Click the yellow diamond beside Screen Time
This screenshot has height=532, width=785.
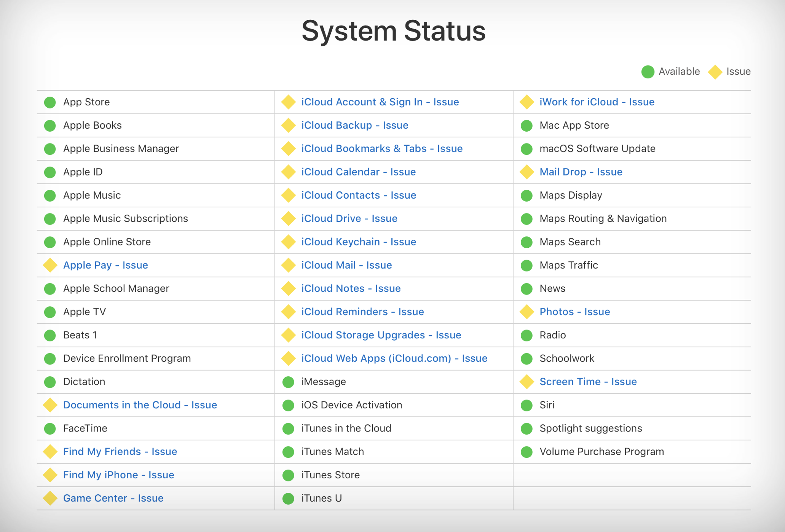(x=527, y=382)
